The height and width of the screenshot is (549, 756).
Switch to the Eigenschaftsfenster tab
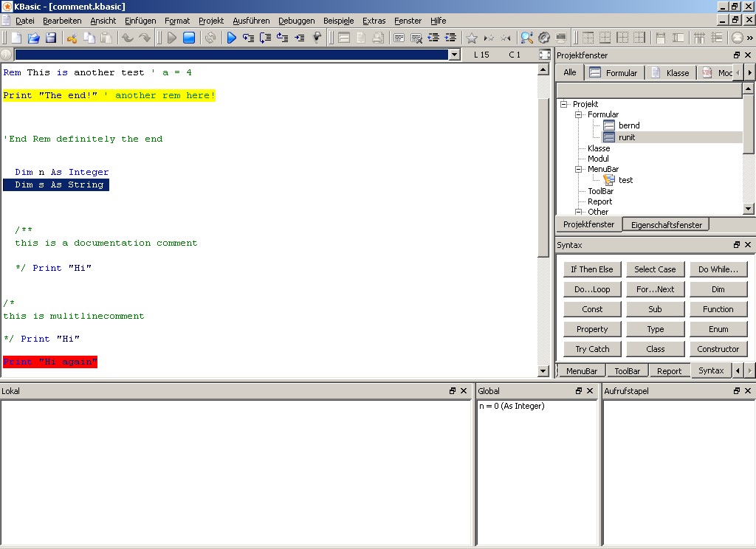pyautogui.click(x=666, y=224)
